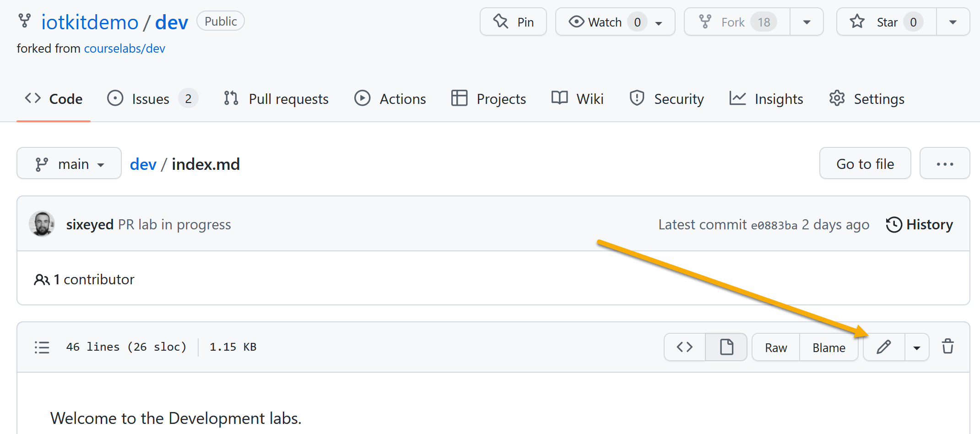Expand the Star lists dropdown arrow
The image size is (980, 434).
click(x=953, y=22)
